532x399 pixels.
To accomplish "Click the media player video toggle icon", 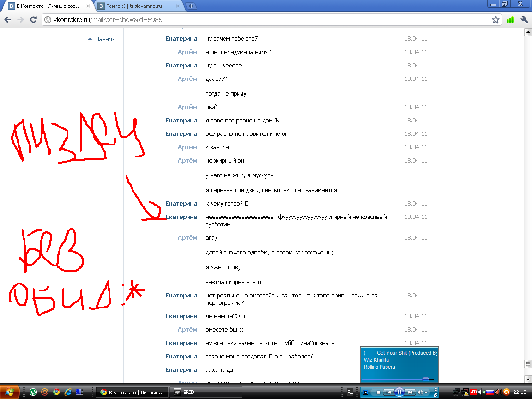I will 365,392.
